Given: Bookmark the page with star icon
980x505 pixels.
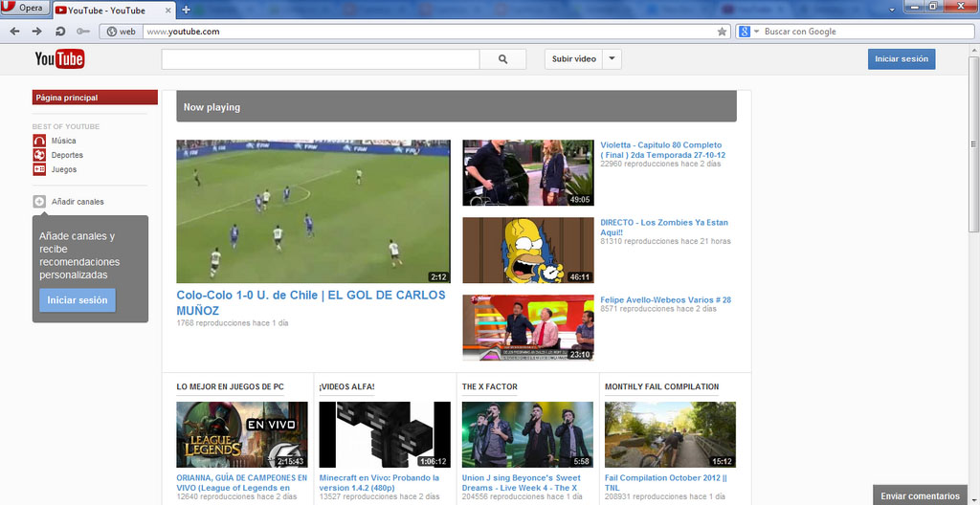Looking at the screenshot, I should point(722,32).
